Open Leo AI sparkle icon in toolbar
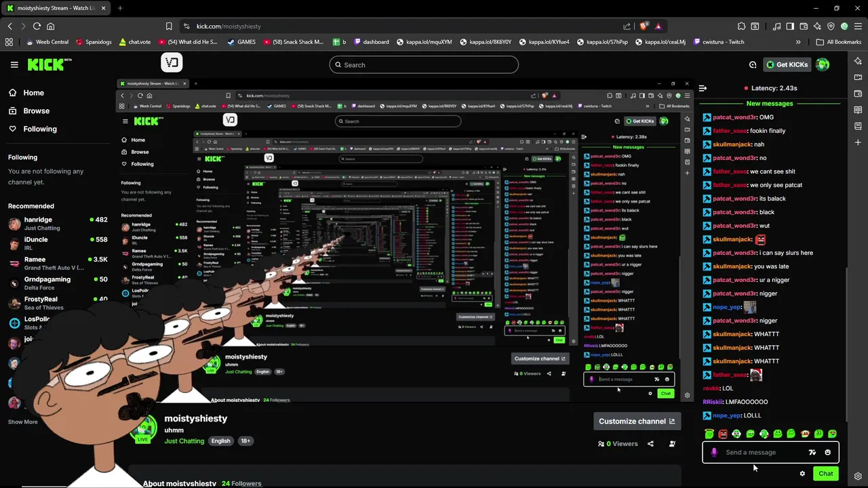The image size is (868, 488). click(x=817, y=26)
